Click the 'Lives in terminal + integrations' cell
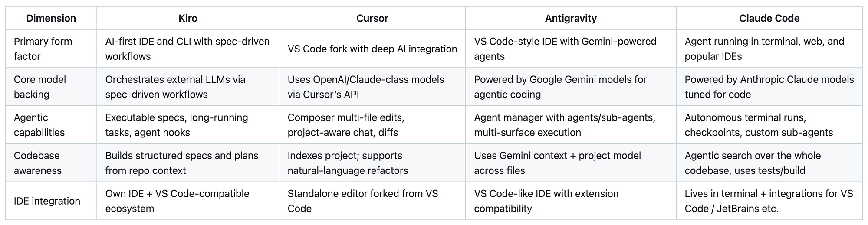This screenshot has width=868, height=225. click(x=769, y=201)
